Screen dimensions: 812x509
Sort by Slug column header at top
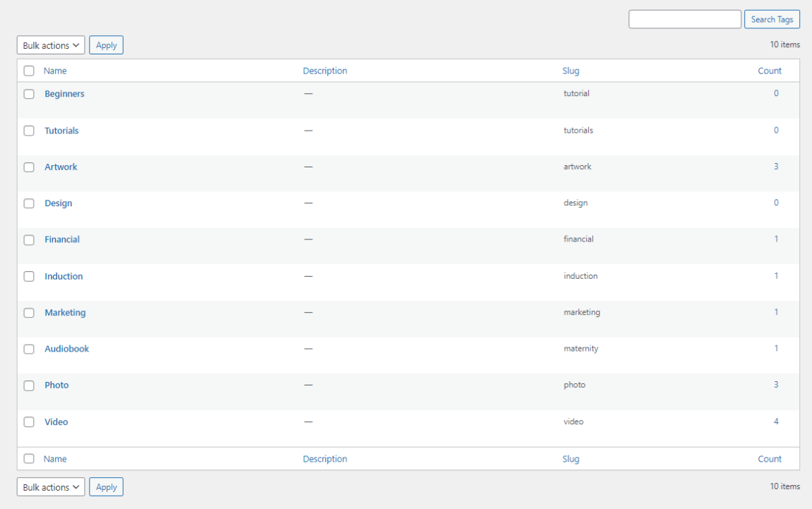click(x=571, y=71)
